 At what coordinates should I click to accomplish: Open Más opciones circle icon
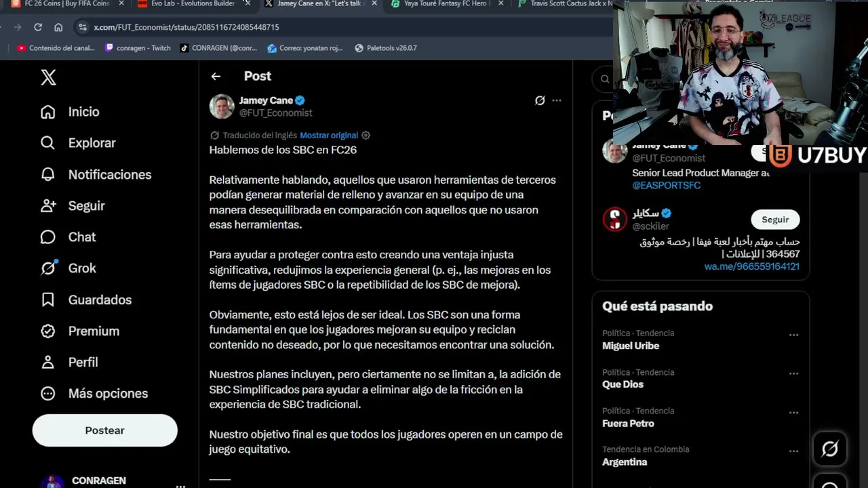point(47,393)
